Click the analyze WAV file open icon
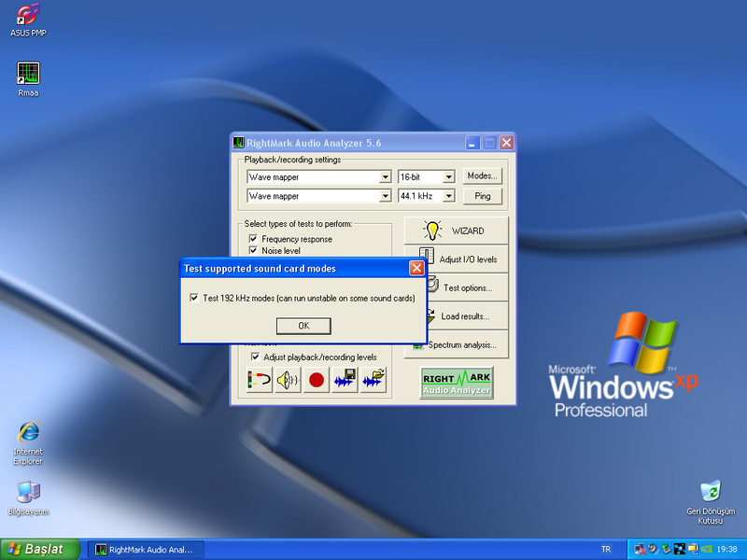 pyautogui.click(x=373, y=380)
